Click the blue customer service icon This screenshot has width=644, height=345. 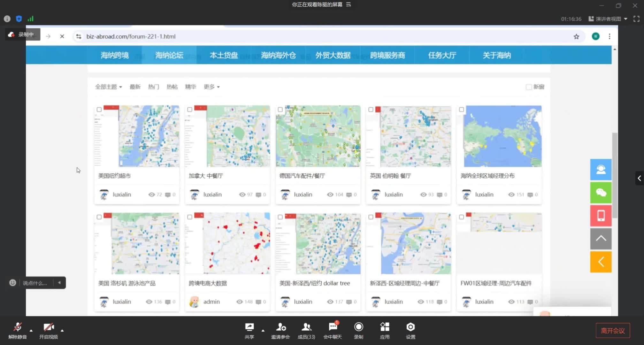point(601,170)
